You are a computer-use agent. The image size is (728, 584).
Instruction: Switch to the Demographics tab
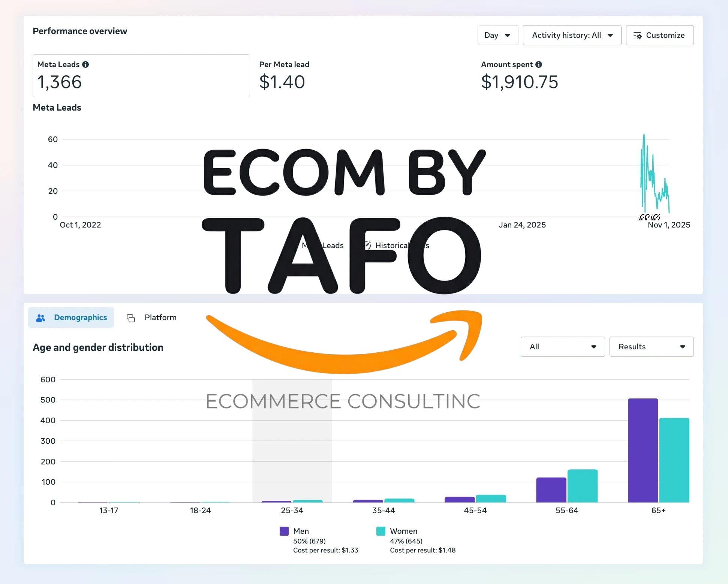coord(71,317)
